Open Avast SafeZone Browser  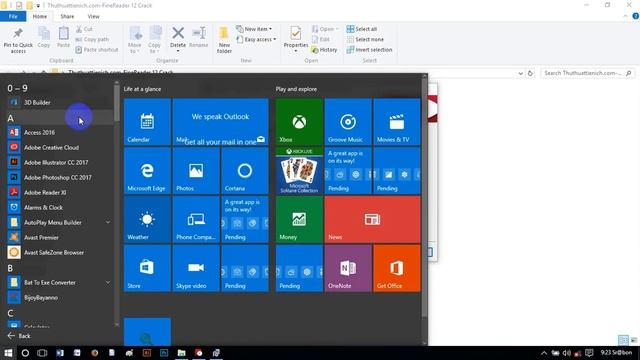pos(59,253)
